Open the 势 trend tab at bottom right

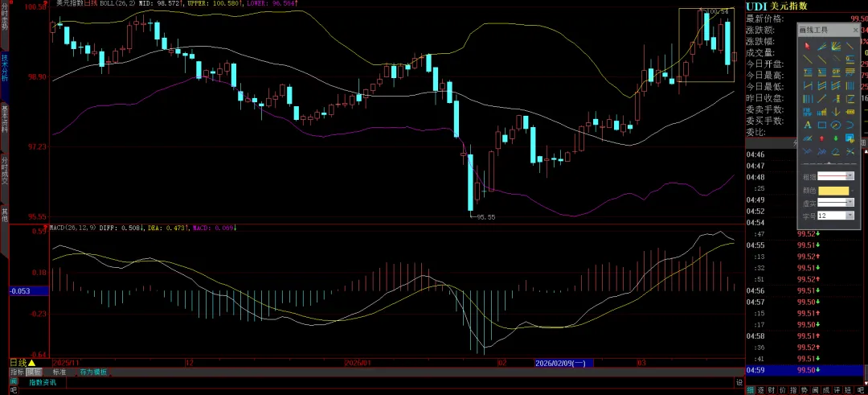click(805, 390)
